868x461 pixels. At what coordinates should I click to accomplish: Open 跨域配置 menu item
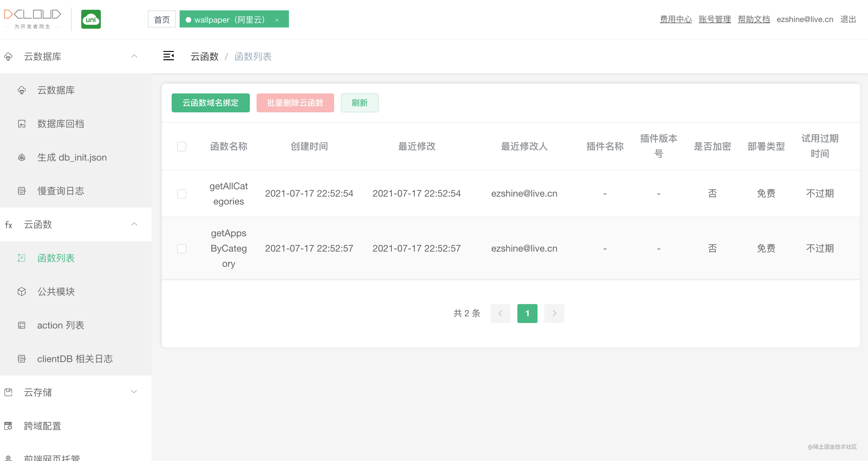point(75,426)
